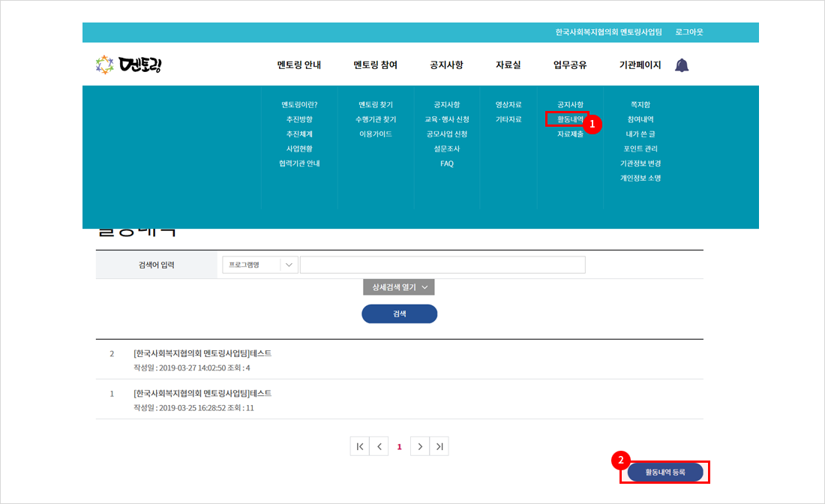Open the second listed 테스트 post

click(x=202, y=393)
